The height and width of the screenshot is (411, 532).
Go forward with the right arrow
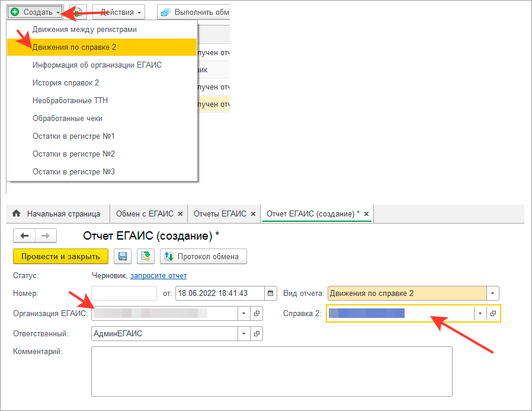pyautogui.click(x=46, y=235)
